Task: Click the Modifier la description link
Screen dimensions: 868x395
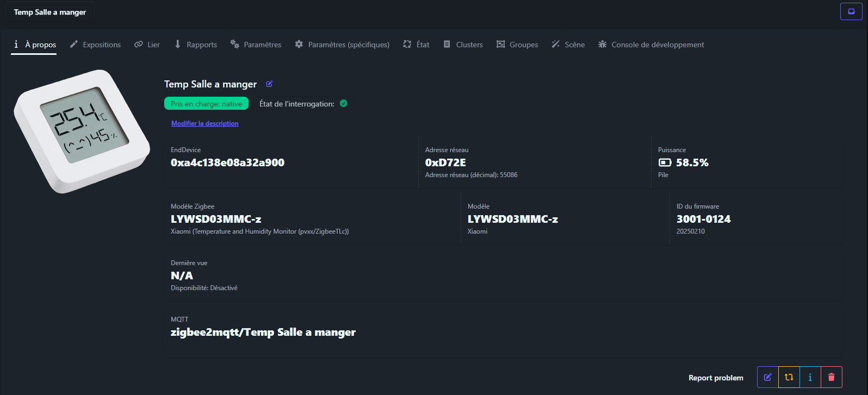Action: coord(204,123)
